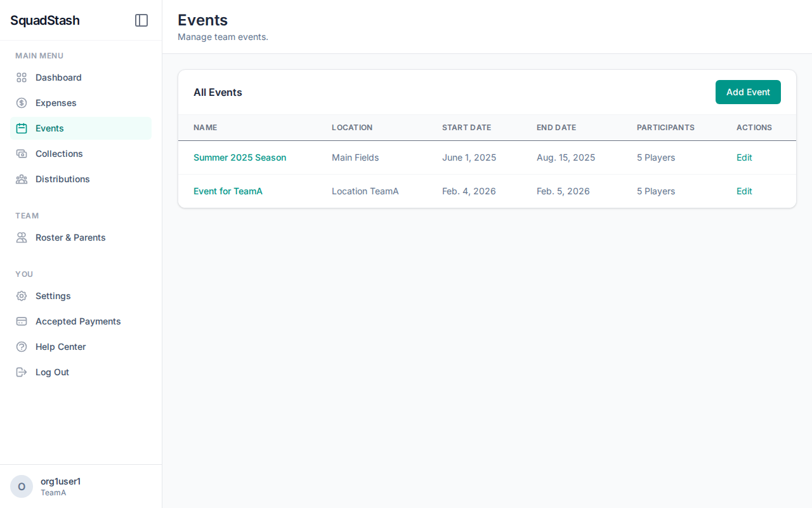
Task: Click the SquadStash logo
Action: (x=44, y=20)
